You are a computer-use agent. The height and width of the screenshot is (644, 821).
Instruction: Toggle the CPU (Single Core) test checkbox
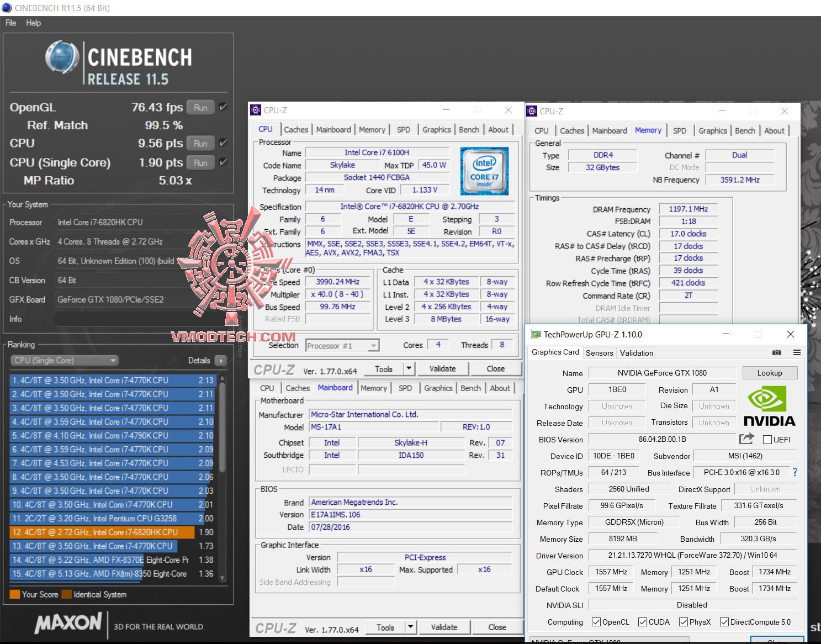point(223,162)
